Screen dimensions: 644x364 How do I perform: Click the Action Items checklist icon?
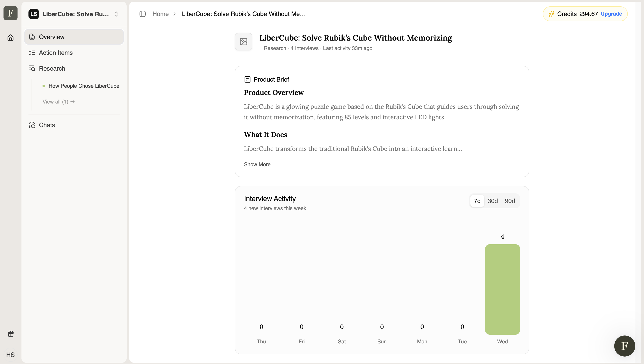pyautogui.click(x=32, y=53)
